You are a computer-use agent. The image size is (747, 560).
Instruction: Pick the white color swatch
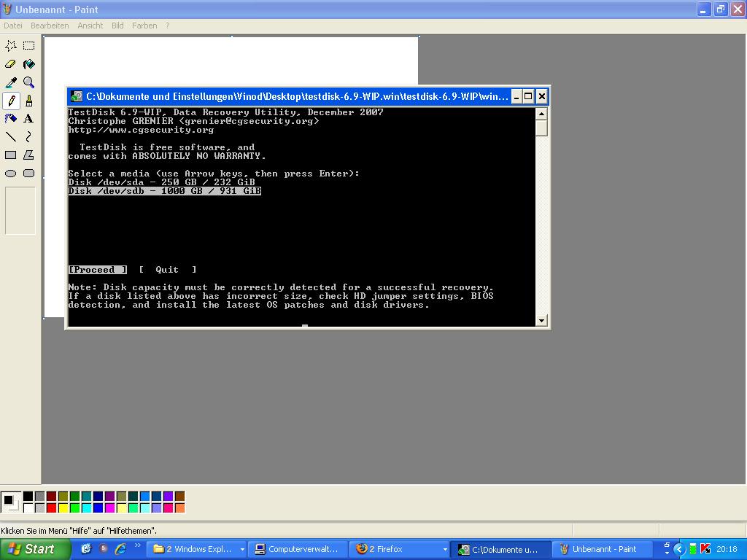tap(28, 508)
